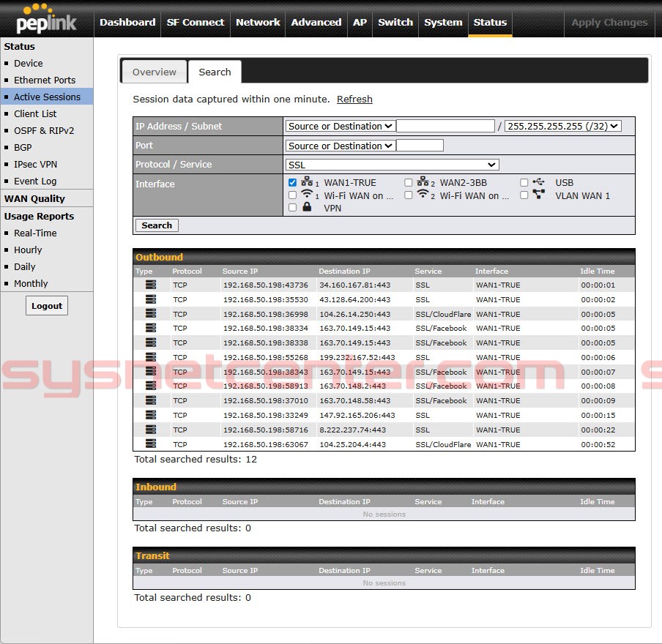Open Client List in the sidebar

35,114
